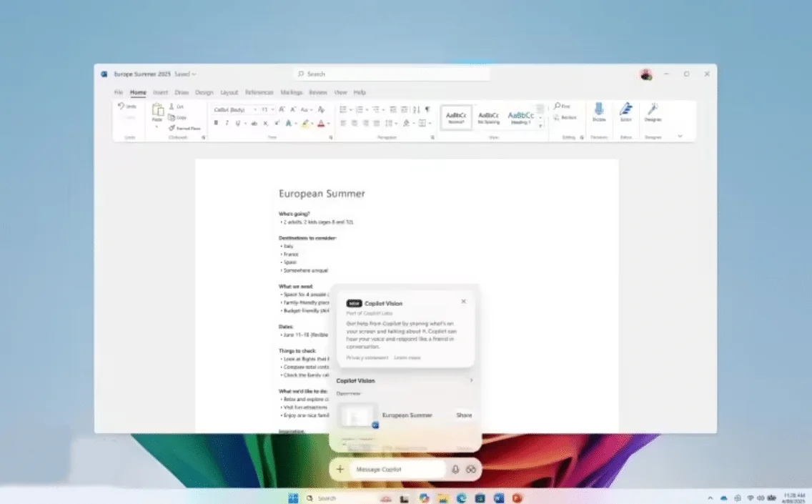Toggle Show/Hide paragraph marks
Screen dimensions: 812x504
click(427, 109)
